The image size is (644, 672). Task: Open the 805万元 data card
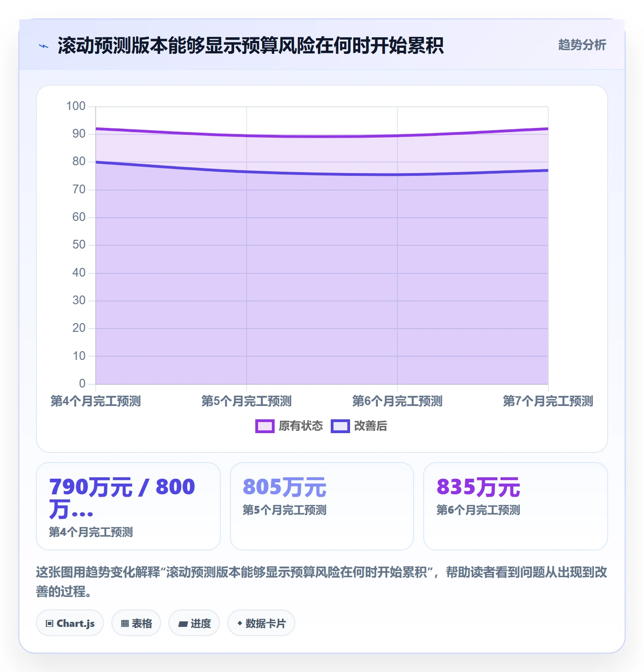coord(322,506)
